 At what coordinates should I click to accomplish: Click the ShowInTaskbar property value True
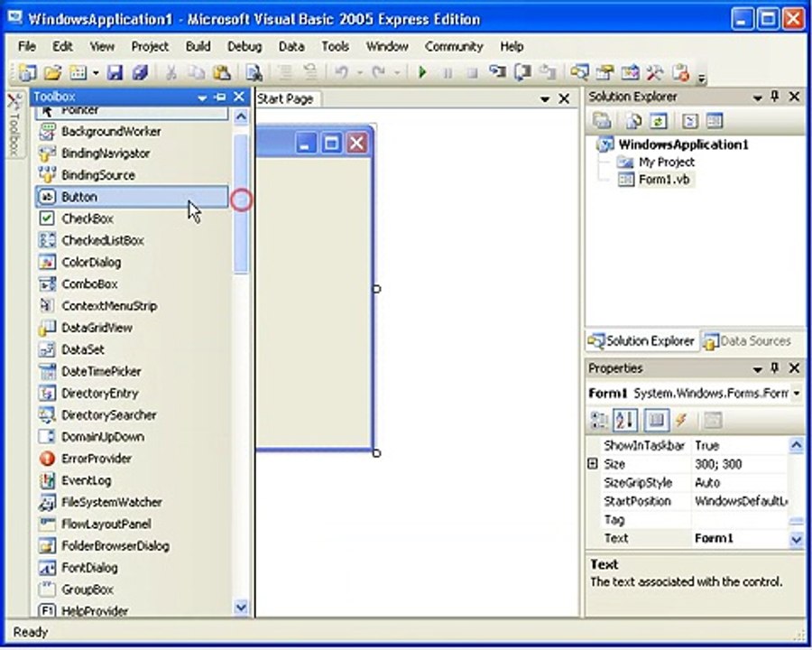pos(740,446)
